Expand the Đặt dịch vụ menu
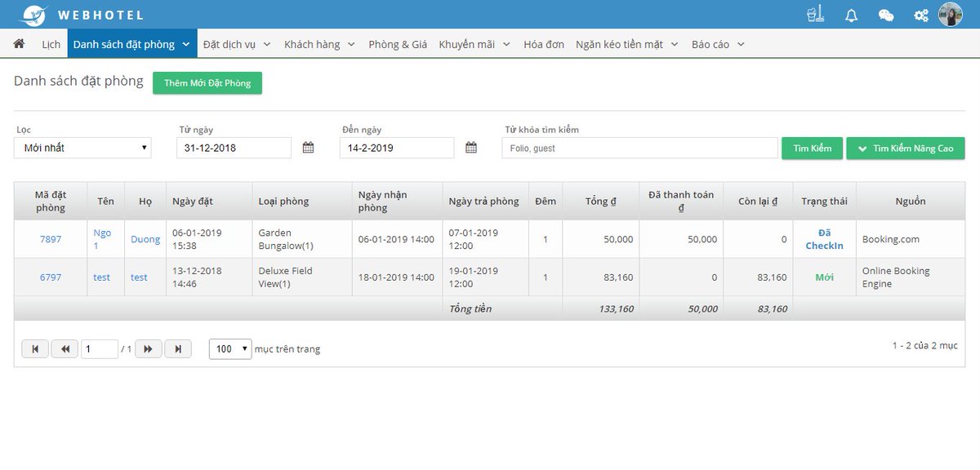The height and width of the screenshot is (470, 980). click(235, 44)
